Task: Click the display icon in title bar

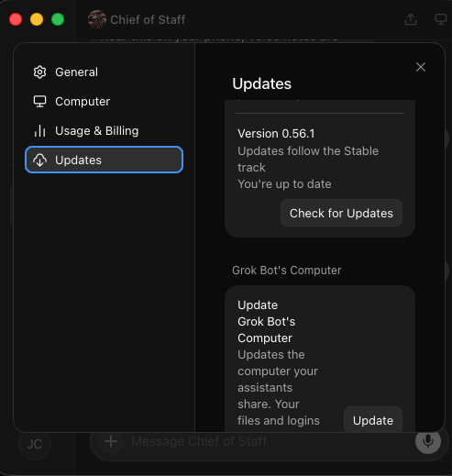Action: click(x=440, y=19)
